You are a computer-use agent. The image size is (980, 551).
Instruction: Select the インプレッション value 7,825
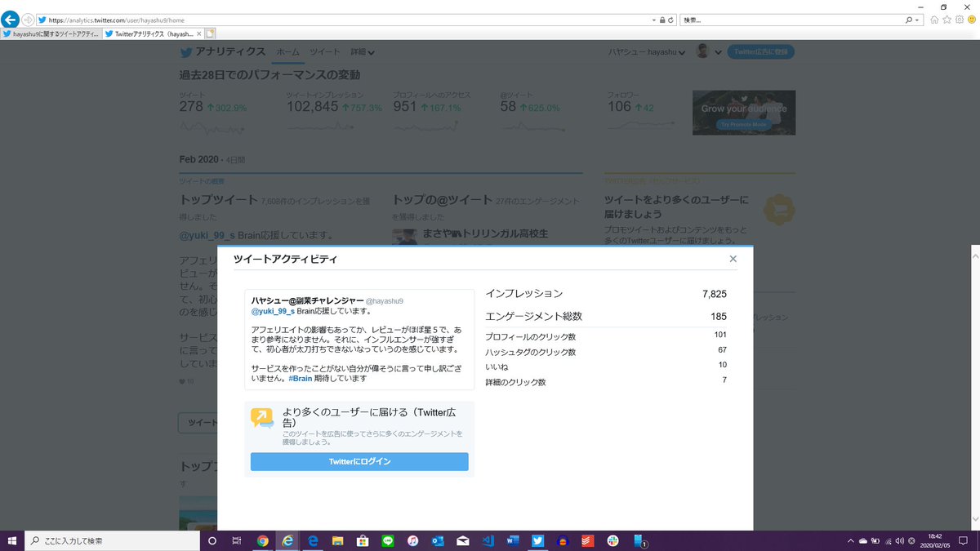[714, 294]
